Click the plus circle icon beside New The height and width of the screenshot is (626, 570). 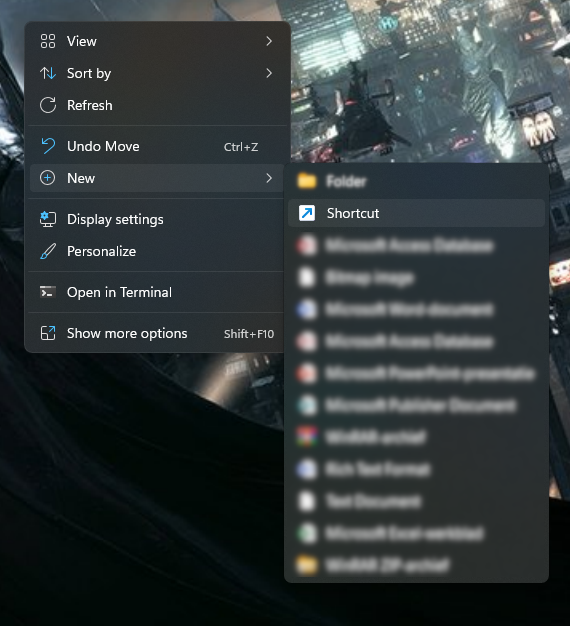click(48, 178)
